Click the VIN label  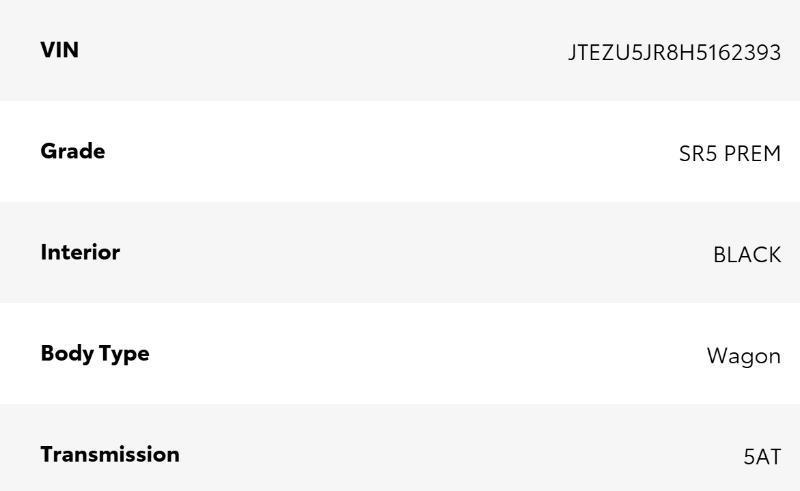coord(59,50)
